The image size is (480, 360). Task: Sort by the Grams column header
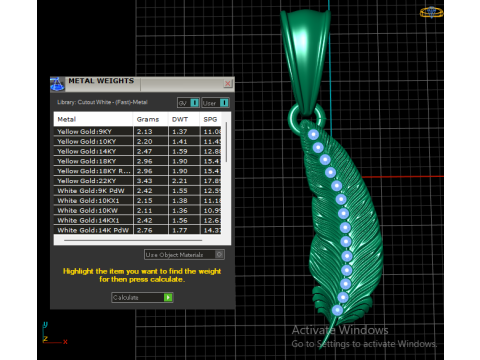pyautogui.click(x=151, y=119)
